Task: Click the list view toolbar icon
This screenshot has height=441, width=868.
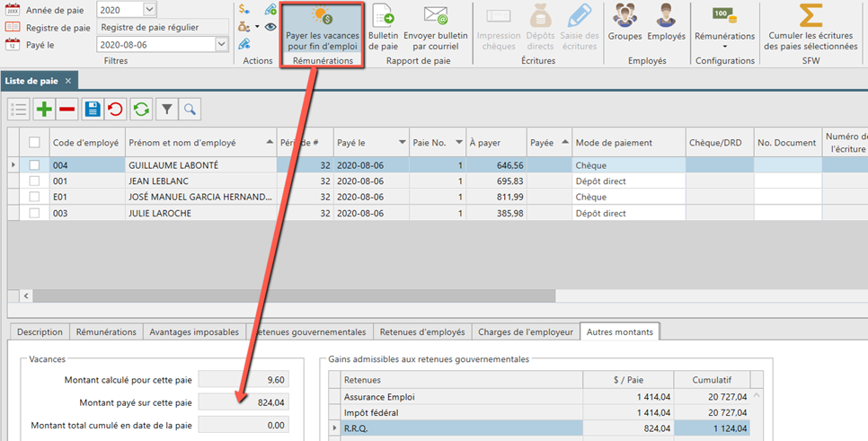Action: tap(19, 109)
